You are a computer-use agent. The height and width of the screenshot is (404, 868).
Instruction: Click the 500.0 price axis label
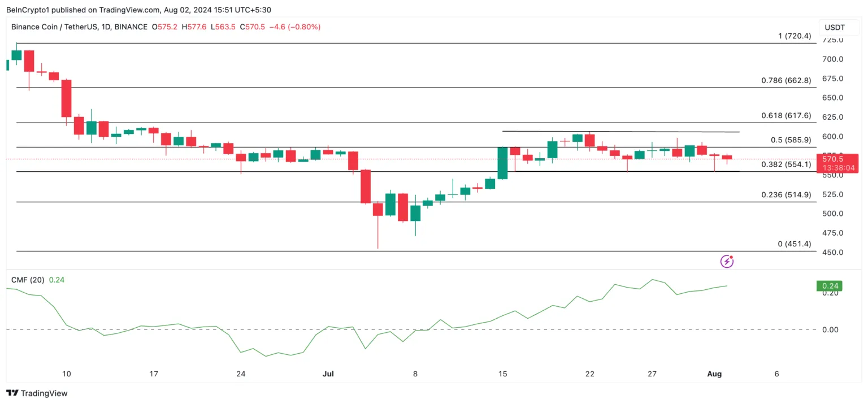pyautogui.click(x=833, y=214)
